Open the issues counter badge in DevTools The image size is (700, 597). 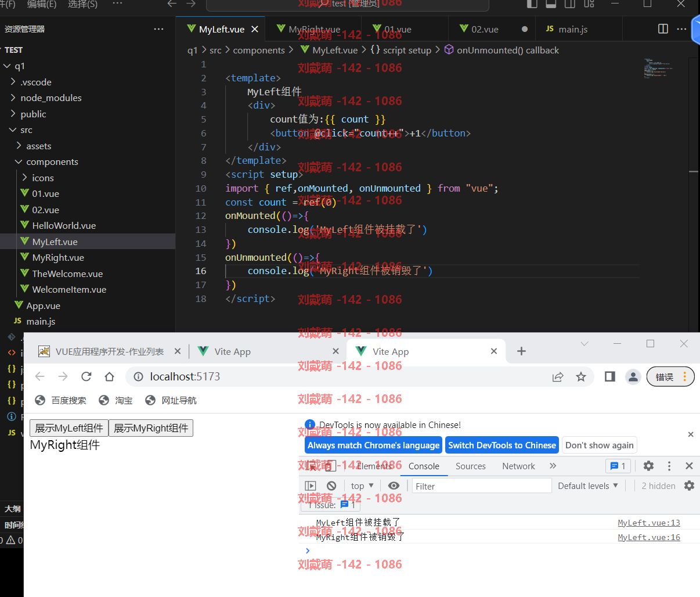618,466
